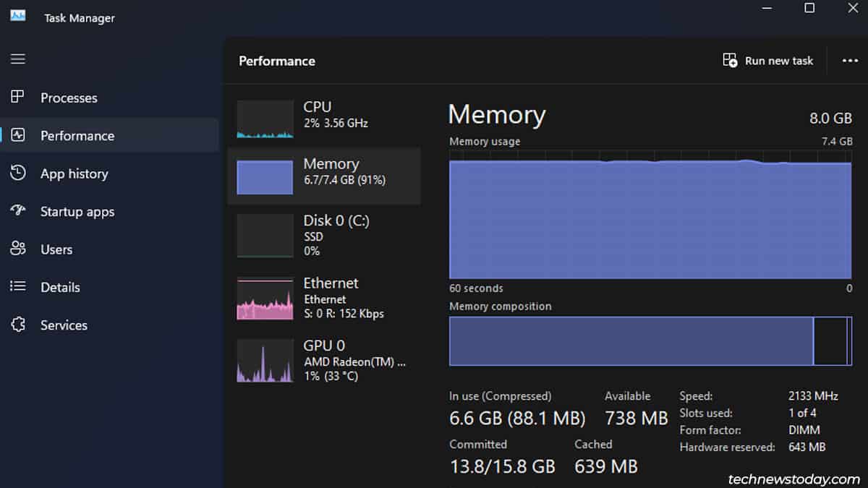Select the Ethernet performance view
868x488 pixels.
click(x=324, y=297)
